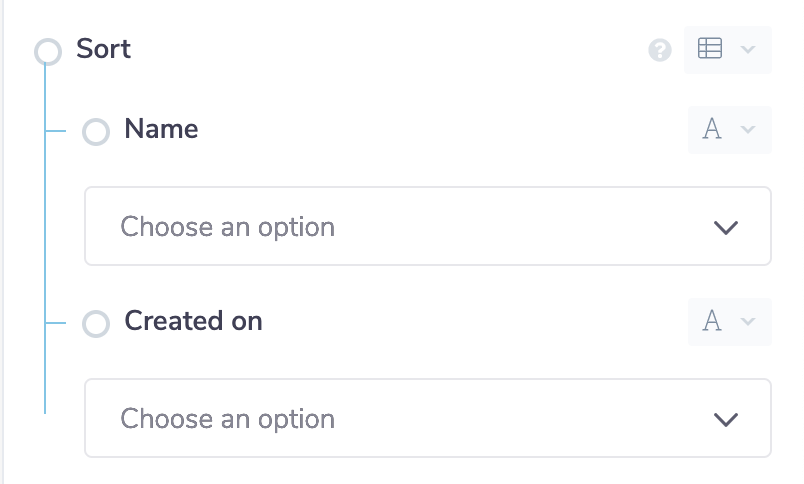This screenshot has height=484, width=804.
Task: Expand the chevron next to Sort's table icon
Action: point(748,49)
